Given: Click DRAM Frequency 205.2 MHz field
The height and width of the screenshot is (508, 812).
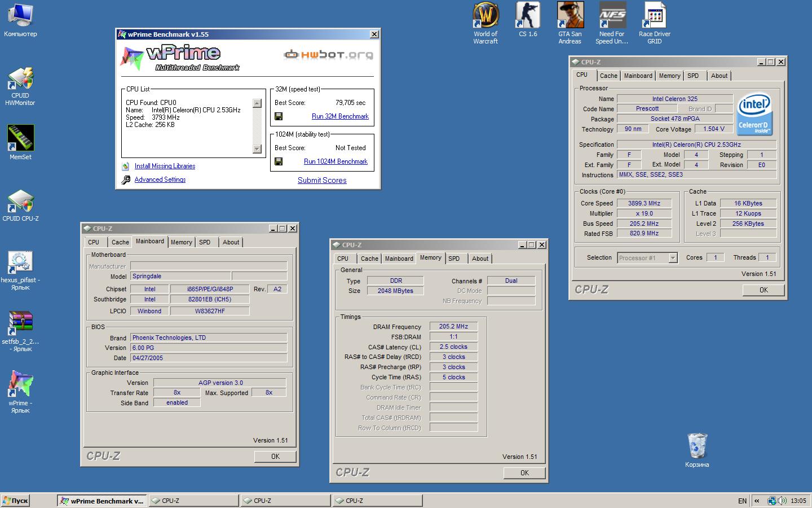Looking at the screenshot, I should coord(453,326).
